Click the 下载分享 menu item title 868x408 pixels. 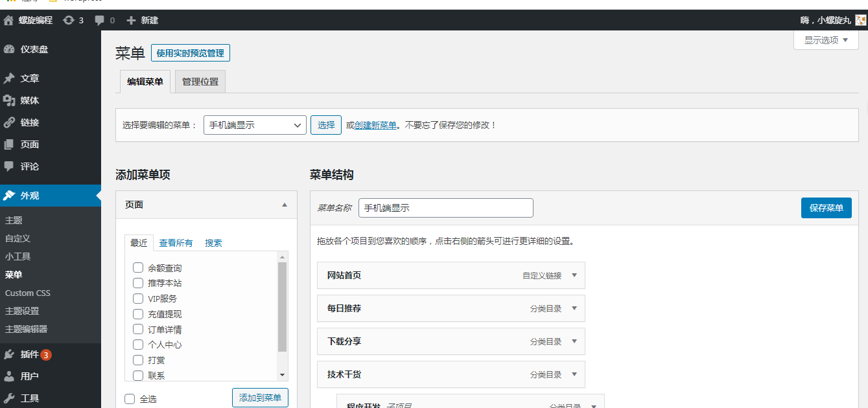click(344, 341)
